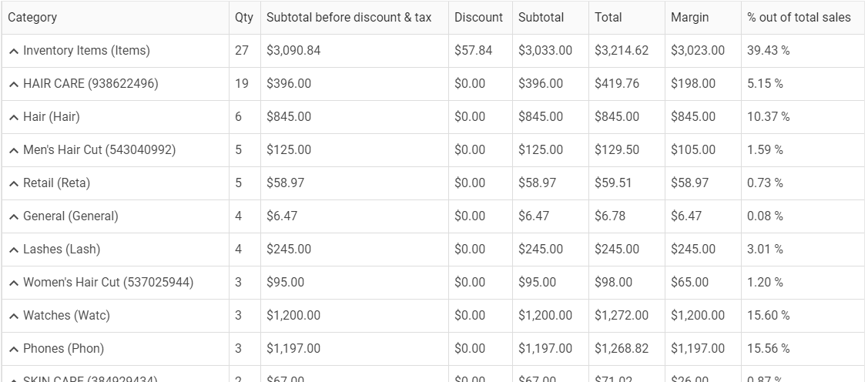Click the Total column header
Viewport: 868px width, 382px height.
point(608,17)
